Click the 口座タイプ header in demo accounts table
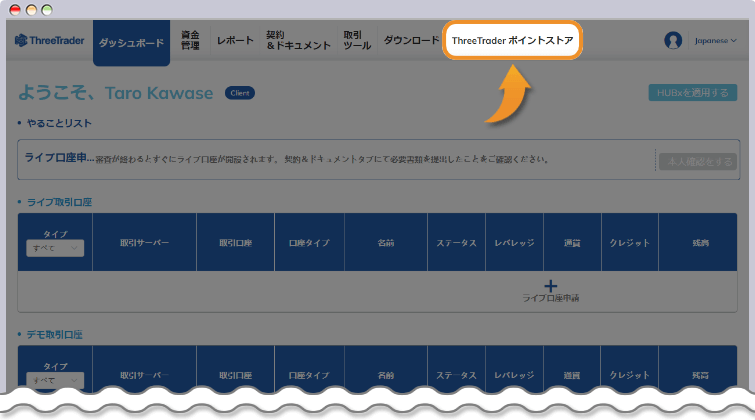 309,375
